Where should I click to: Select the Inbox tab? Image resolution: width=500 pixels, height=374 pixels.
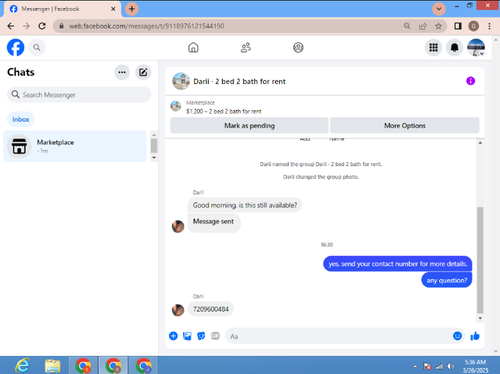coord(21,119)
